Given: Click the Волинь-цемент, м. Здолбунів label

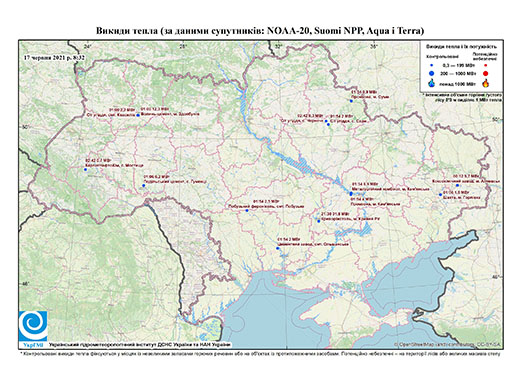Looking at the screenshot, I should coord(170,114).
